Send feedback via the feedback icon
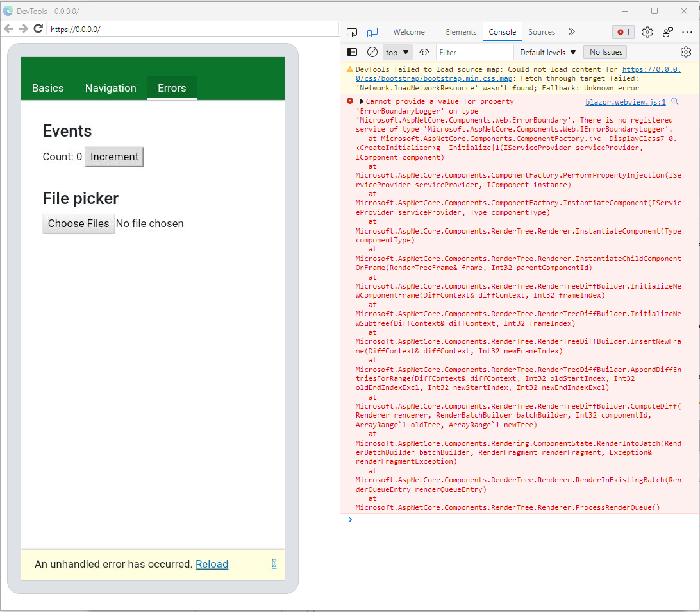The width and height of the screenshot is (700, 612). click(667, 31)
